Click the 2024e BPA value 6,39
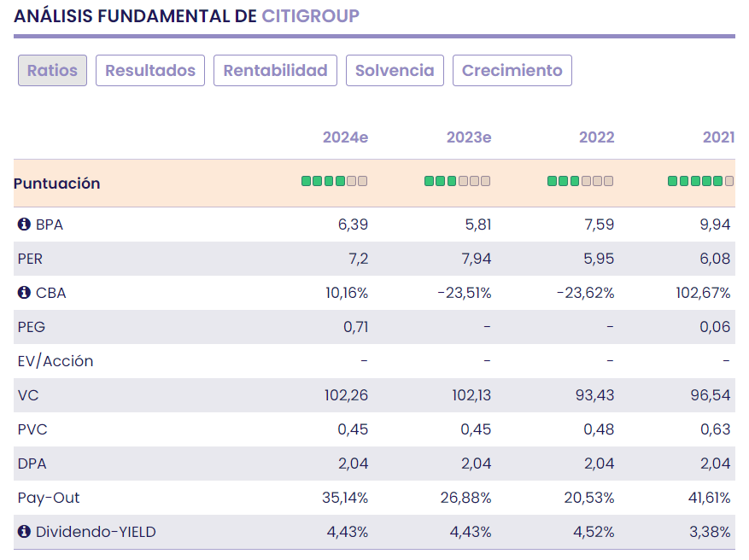 353,225
